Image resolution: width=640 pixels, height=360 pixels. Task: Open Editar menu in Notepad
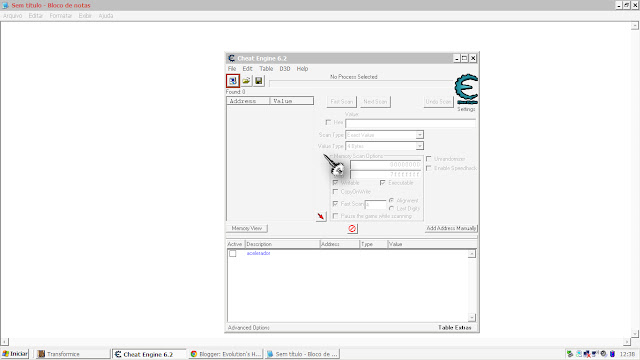pos(36,16)
